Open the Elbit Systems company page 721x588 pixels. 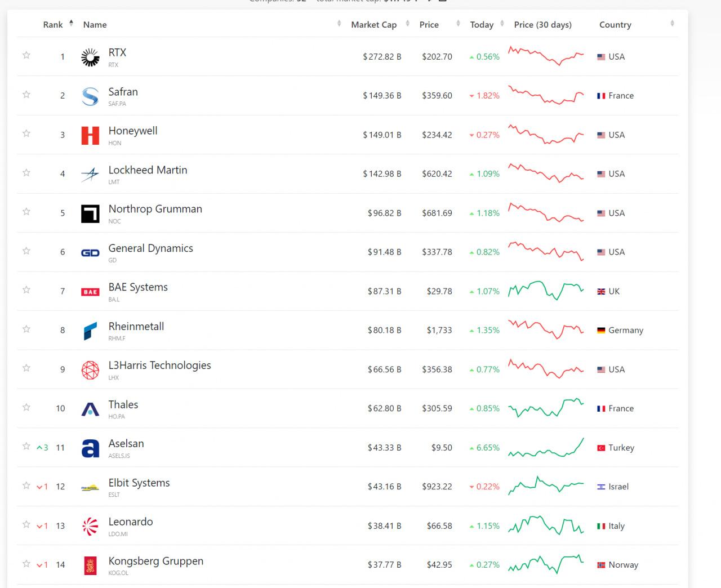click(x=139, y=483)
